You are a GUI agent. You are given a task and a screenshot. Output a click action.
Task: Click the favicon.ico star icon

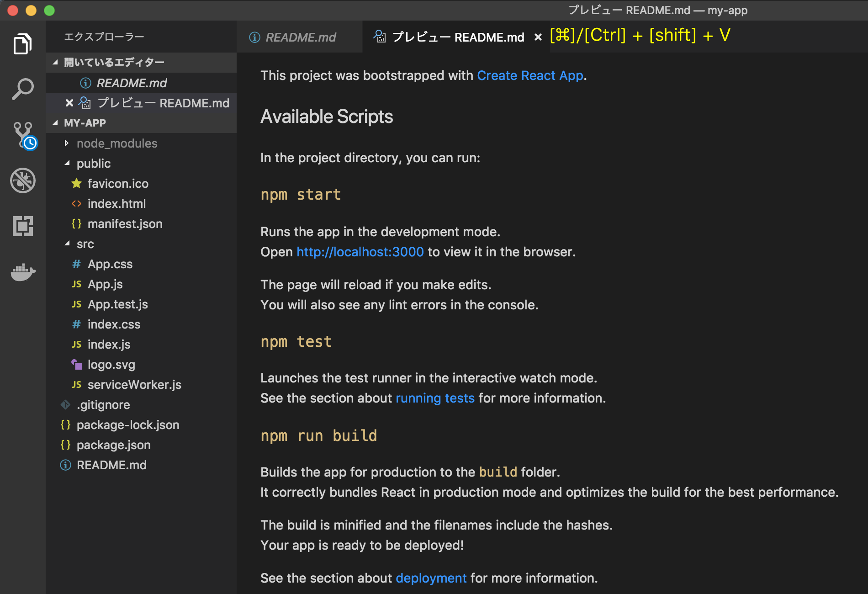76,183
